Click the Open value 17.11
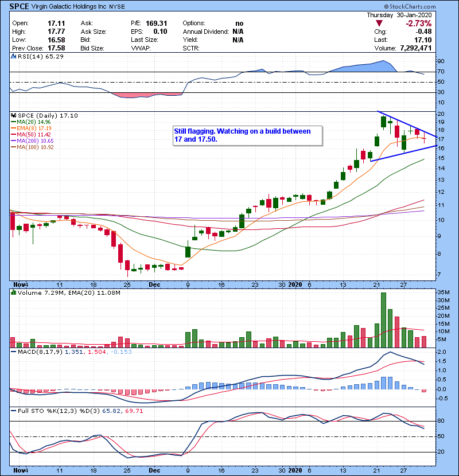The width and height of the screenshot is (459, 476). point(56,24)
